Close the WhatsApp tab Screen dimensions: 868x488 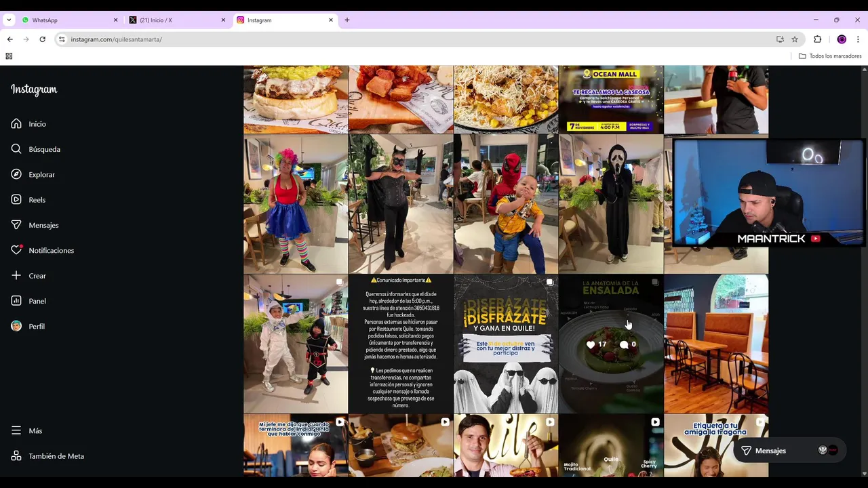[x=115, y=20]
